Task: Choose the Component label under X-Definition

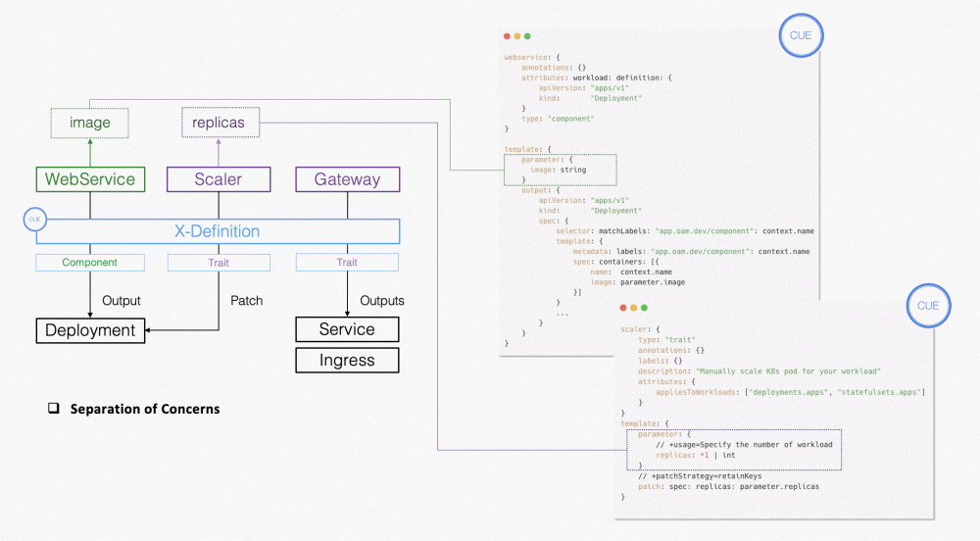Action: tap(90, 263)
